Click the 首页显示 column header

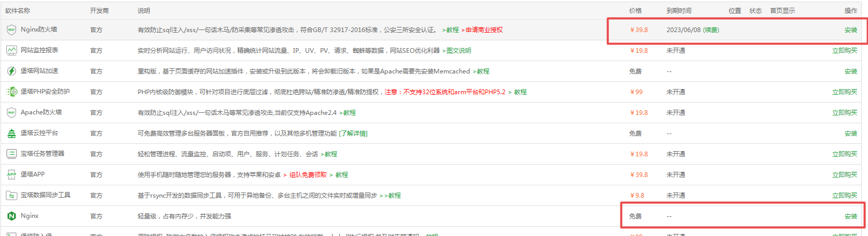click(x=783, y=11)
